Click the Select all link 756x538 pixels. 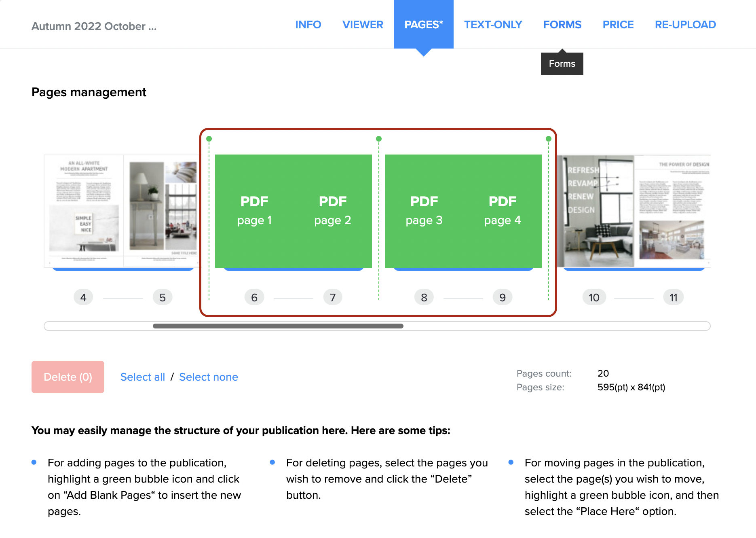point(143,377)
